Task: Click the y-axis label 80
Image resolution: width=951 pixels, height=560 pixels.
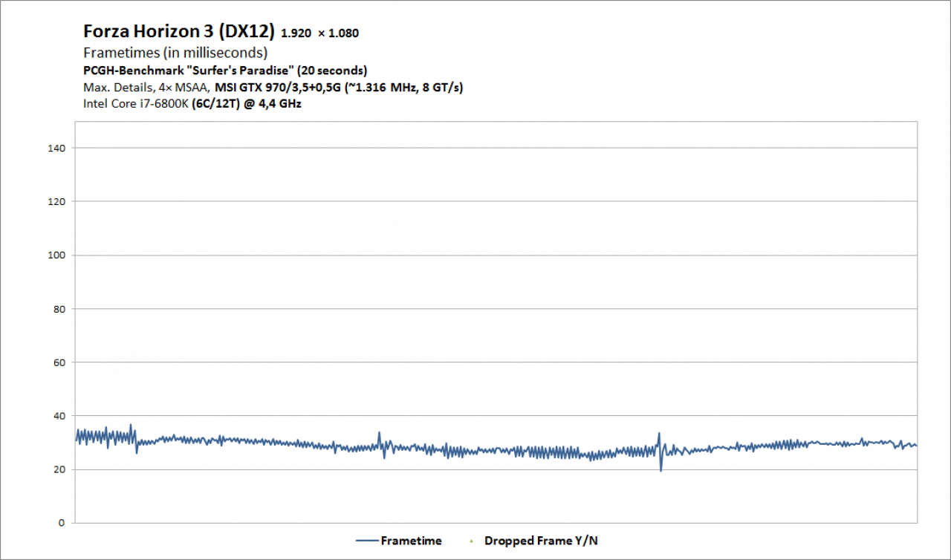Action: click(60, 309)
